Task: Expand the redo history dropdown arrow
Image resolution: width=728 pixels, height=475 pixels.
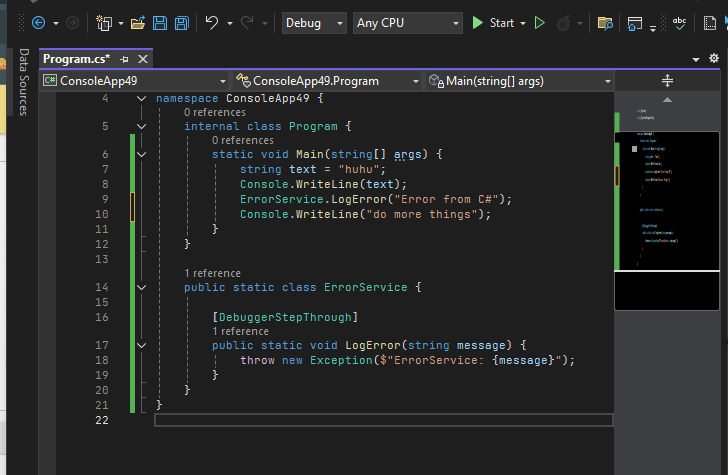Action: [x=265, y=23]
